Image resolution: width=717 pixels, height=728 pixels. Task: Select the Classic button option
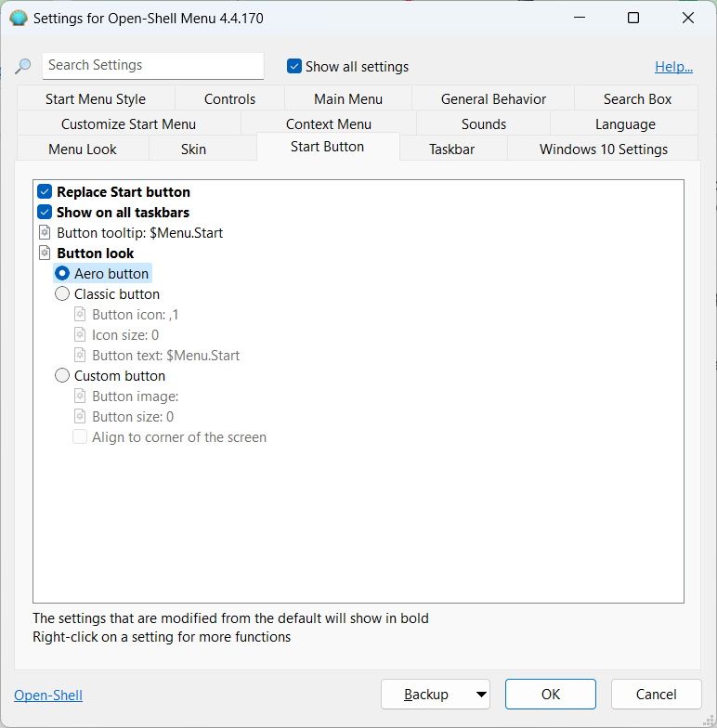click(x=62, y=293)
